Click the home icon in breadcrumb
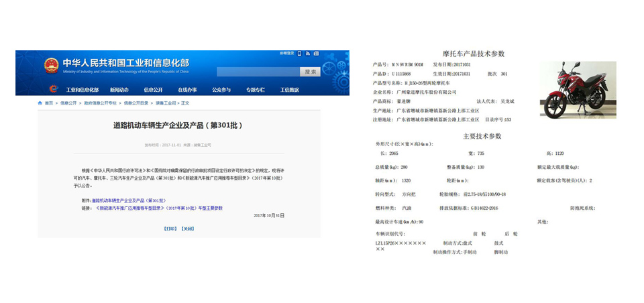The width and height of the screenshot is (644, 303). point(40,103)
